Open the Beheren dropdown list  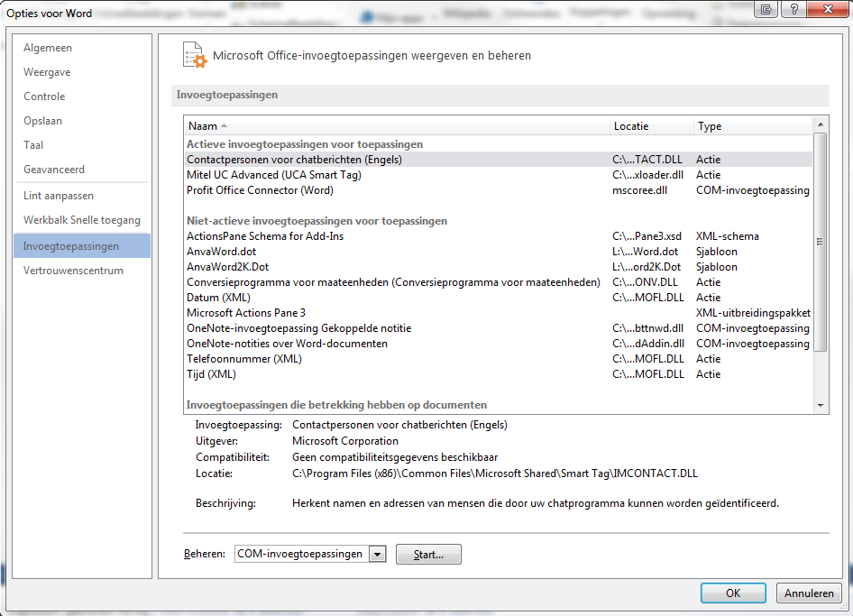click(378, 554)
